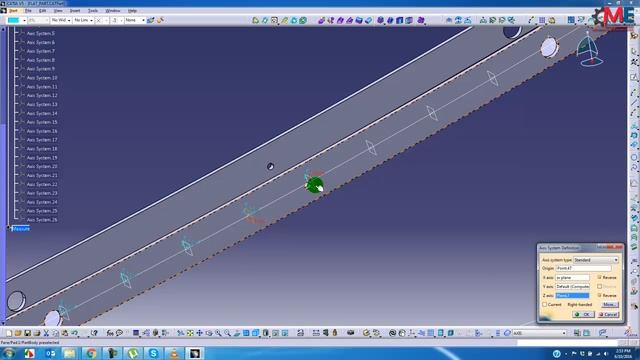Click the purple Pad solid icon in top toolbar
The image size is (640, 360).
pos(321,20)
